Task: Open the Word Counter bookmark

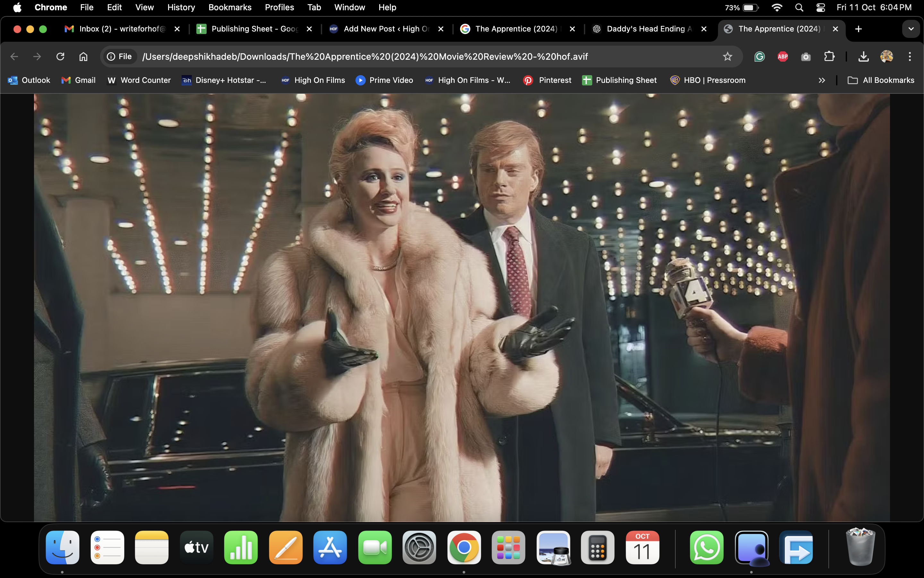Action: (139, 80)
